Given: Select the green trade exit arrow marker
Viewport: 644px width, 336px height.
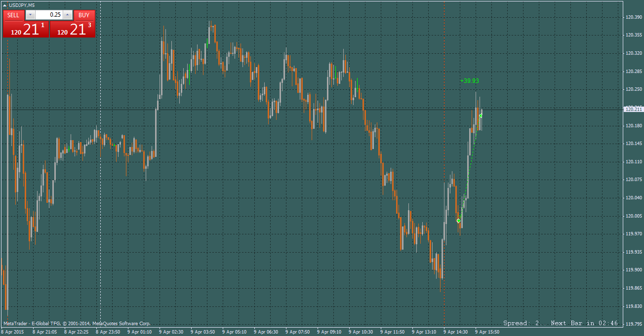Looking at the screenshot, I should click(481, 115).
